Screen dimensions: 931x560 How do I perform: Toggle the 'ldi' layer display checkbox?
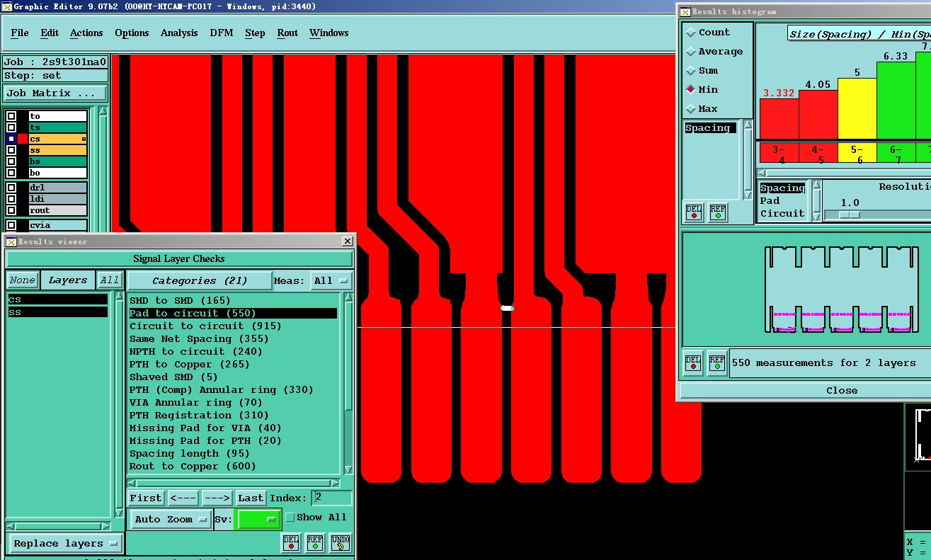click(11, 199)
